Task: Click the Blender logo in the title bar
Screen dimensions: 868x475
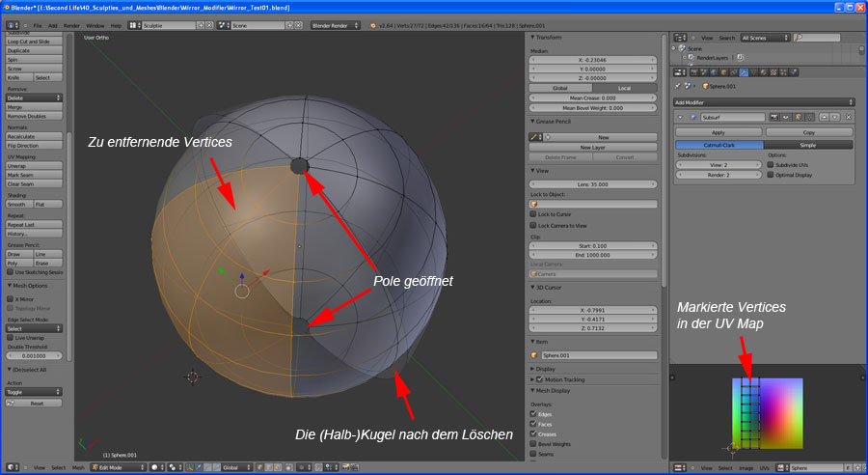Action: pos(7,6)
